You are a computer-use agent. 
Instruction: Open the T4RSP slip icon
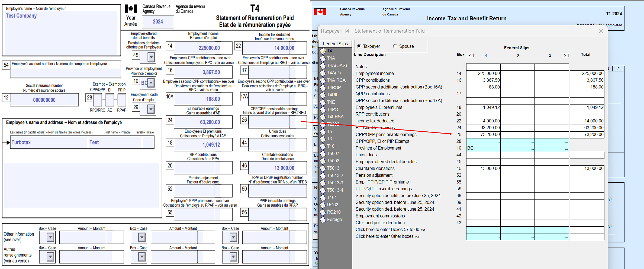[x=323, y=88]
